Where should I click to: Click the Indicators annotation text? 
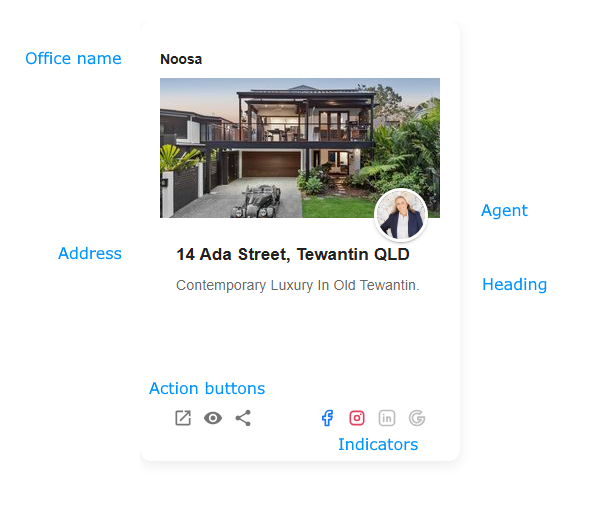click(x=378, y=444)
